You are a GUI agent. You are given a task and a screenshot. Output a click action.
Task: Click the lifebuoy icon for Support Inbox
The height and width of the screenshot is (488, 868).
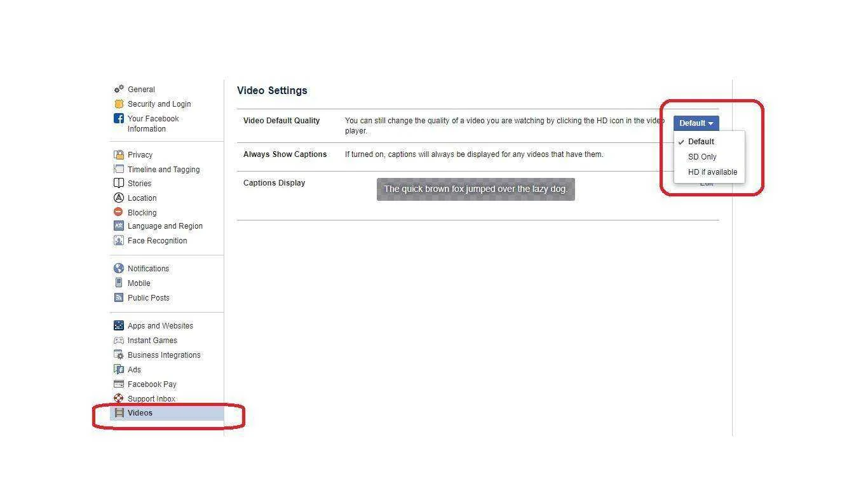119,398
